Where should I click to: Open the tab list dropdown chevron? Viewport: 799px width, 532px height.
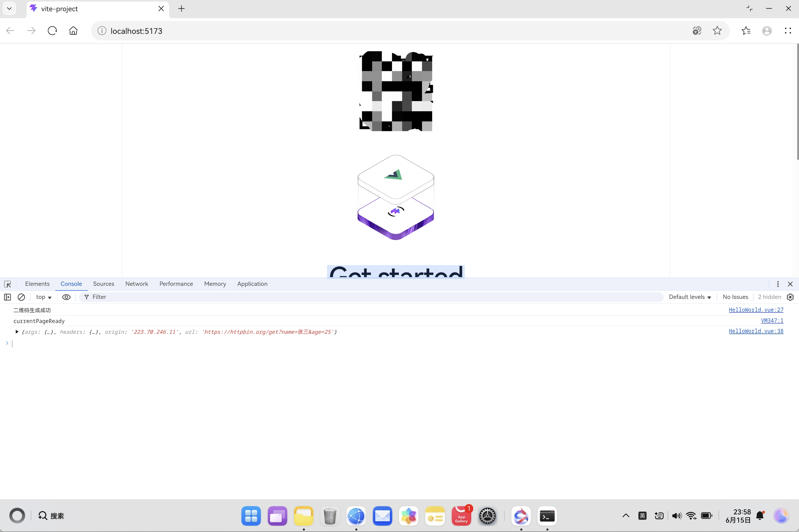point(9,8)
